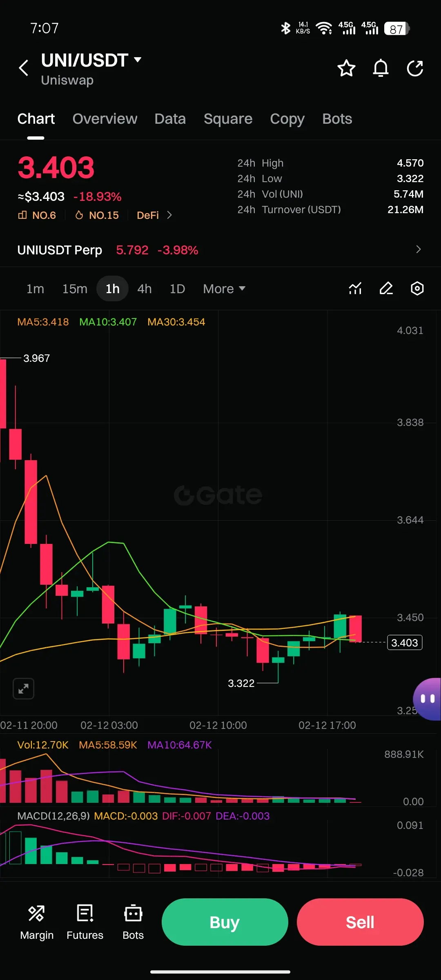Screen dimensions: 441x980
Task: Tap MA10:3.407 indicator label
Action: tap(108, 322)
